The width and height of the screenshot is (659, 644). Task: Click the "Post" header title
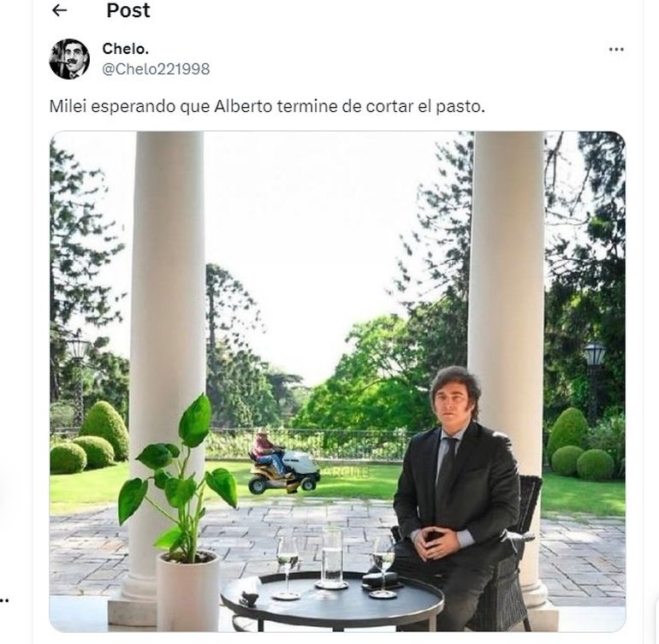point(128,10)
